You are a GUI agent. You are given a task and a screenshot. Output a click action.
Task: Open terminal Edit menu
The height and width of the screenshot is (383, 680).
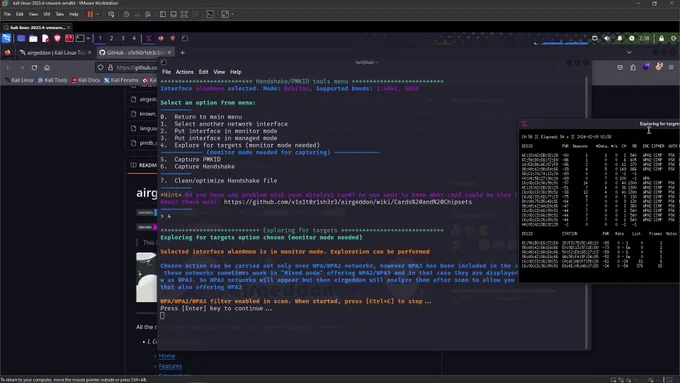click(203, 72)
